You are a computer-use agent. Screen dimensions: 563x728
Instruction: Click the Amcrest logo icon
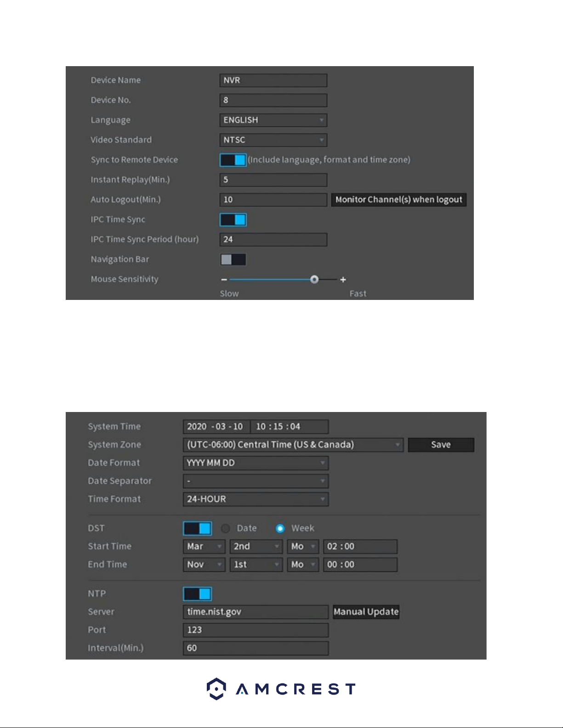pyautogui.click(x=216, y=688)
